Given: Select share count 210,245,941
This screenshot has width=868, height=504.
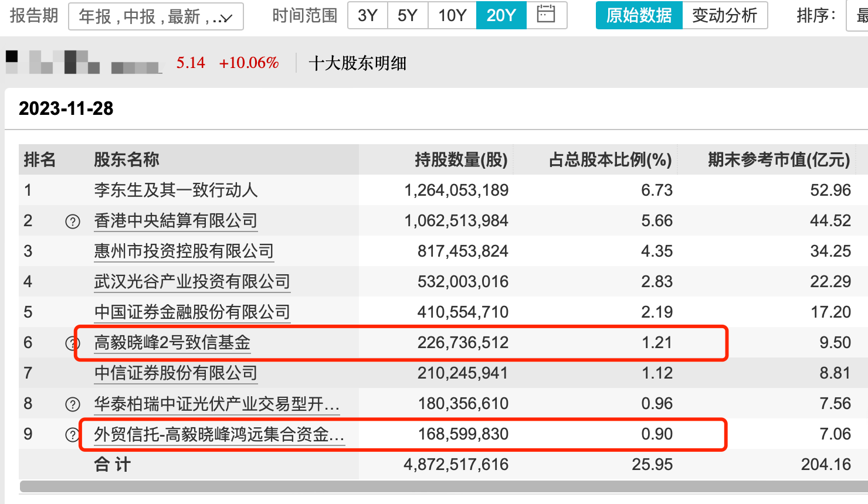Looking at the screenshot, I should point(463,373).
